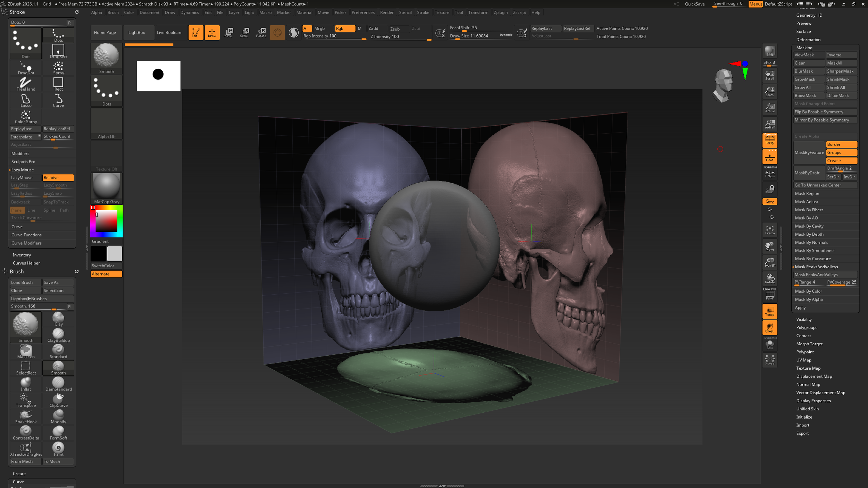Toggle the Ghost transparency button
This screenshot has height=488, width=868.
(769, 327)
